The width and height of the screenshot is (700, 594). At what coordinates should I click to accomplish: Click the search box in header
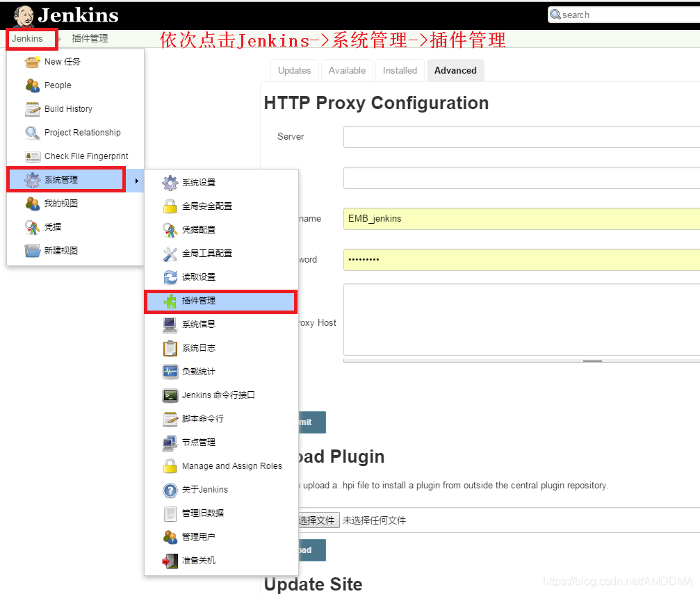click(625, 15)
